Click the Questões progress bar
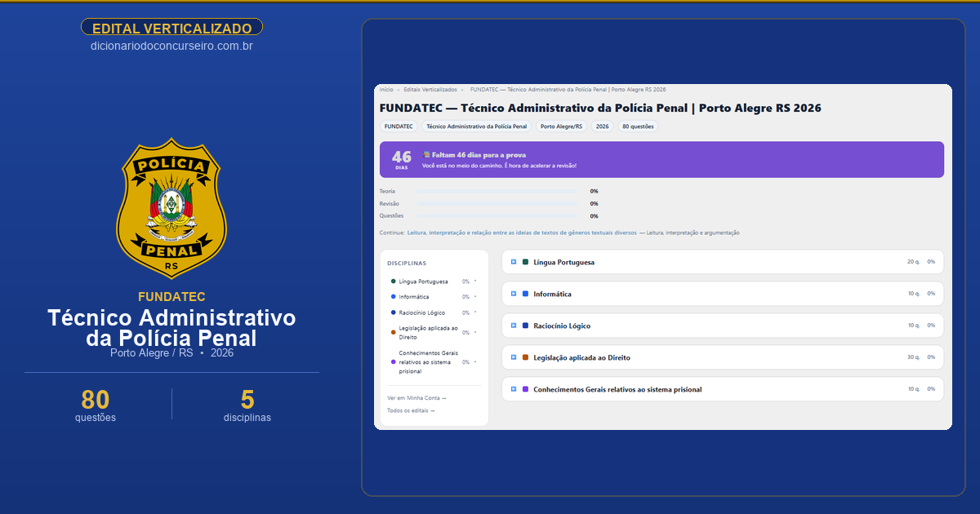The height and width of the screenshot is (514, 980). 497,216
